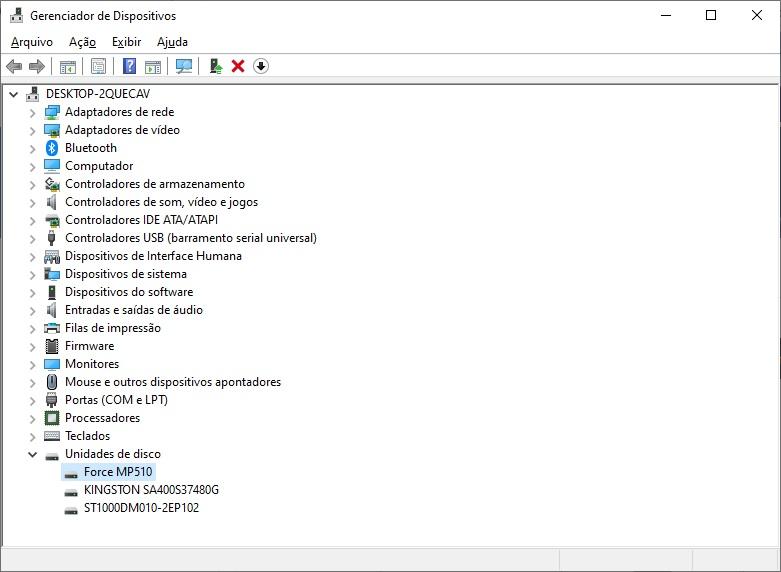Open the Exibir menu
This screenshot has height=572, width=781.
[127, 42]
